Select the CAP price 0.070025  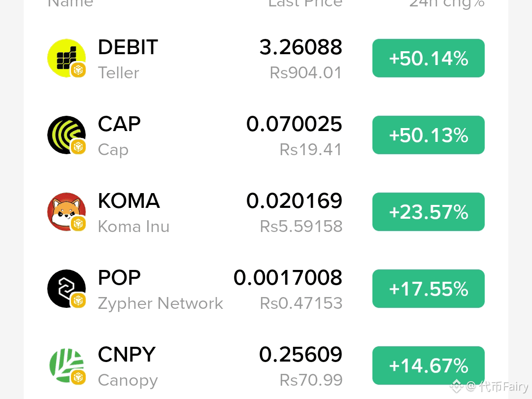pyautogui.click(x=294, y=124)
